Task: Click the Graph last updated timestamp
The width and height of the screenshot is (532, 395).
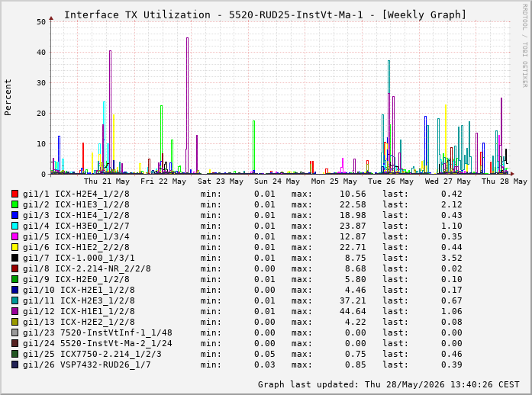Action: 389,384
